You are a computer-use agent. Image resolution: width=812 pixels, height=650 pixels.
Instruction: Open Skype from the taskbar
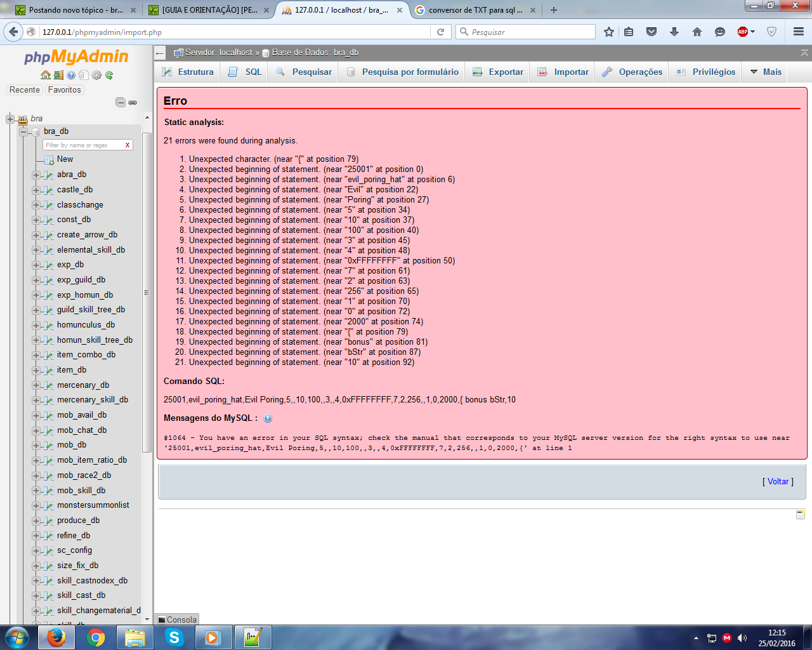tap(174, 637)
